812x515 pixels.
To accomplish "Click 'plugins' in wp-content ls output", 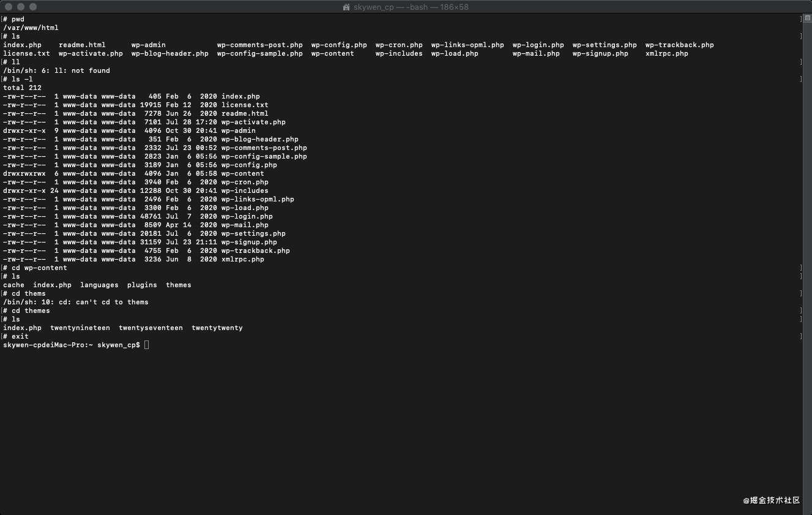I will tap(142, 285).
